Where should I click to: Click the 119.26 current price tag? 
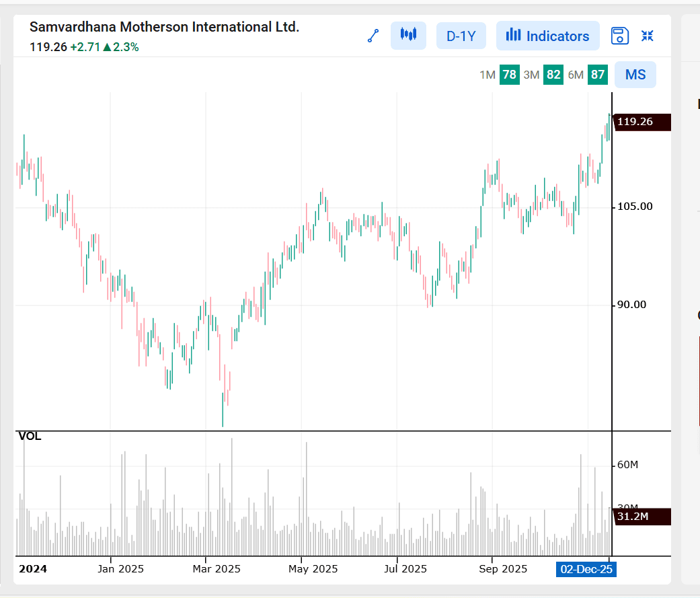[642, 122]
